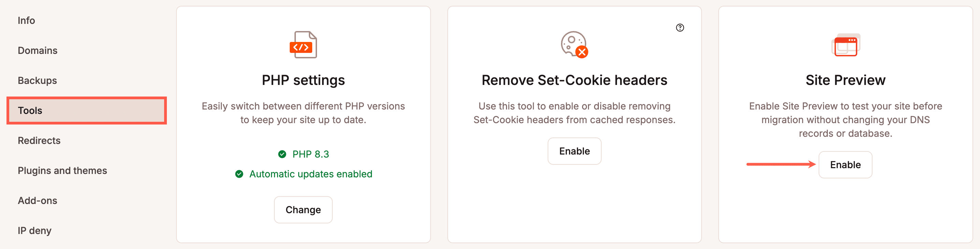
Task: Open the Info section
Action: pyautogui.click(x=26, y=20)
